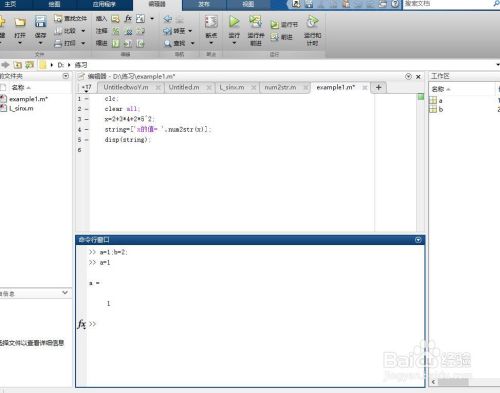Click the Save floppy disk icon
Viewport: 500px width, 393px height.
click(40, 22)
